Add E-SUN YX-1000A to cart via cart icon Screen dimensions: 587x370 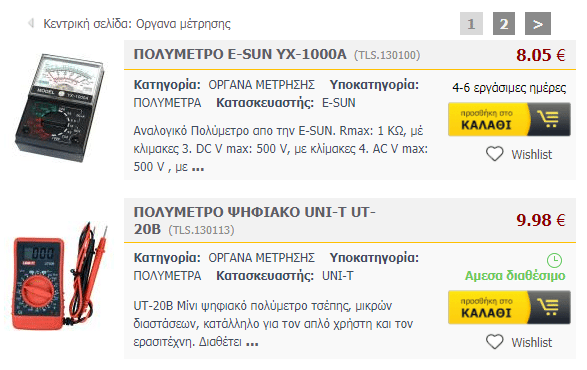pos(550,119)
